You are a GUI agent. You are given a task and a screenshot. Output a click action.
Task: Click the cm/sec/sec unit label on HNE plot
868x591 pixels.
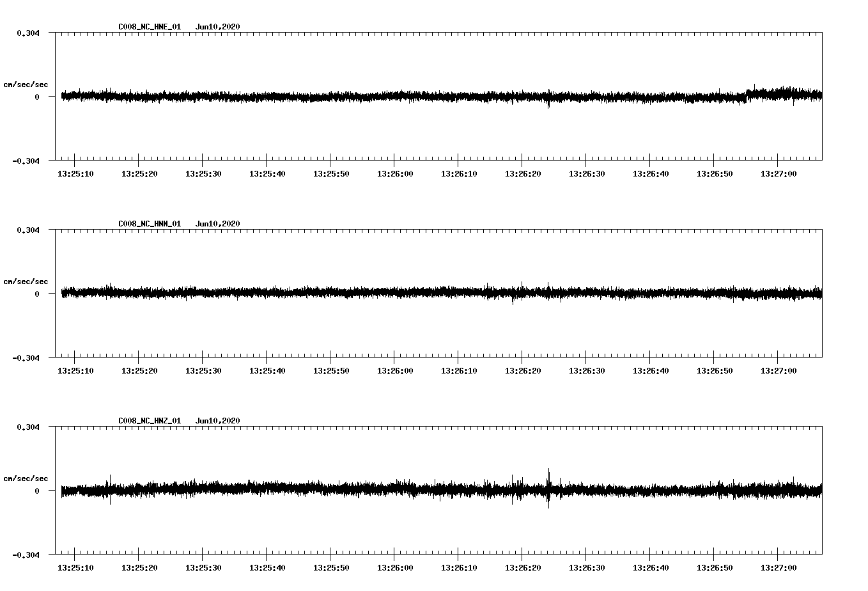click(x=26, y=84)
